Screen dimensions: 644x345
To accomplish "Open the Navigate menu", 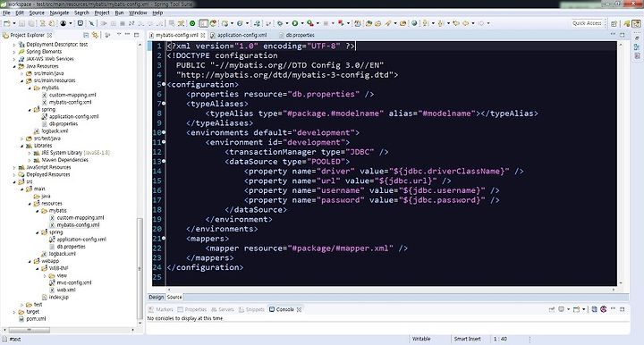I will point(59,13).
